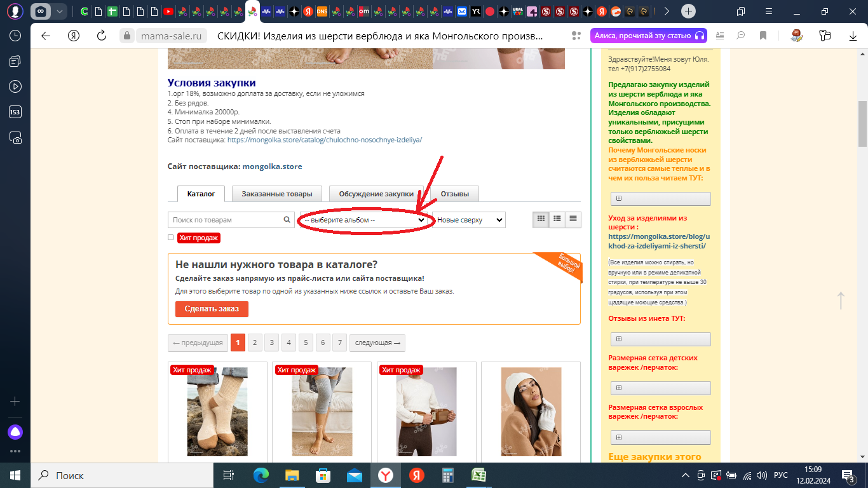The image size is (868, 488).
Task: Open the 'Обсуждение закупки' tab
Action: (x=376, y=194)
